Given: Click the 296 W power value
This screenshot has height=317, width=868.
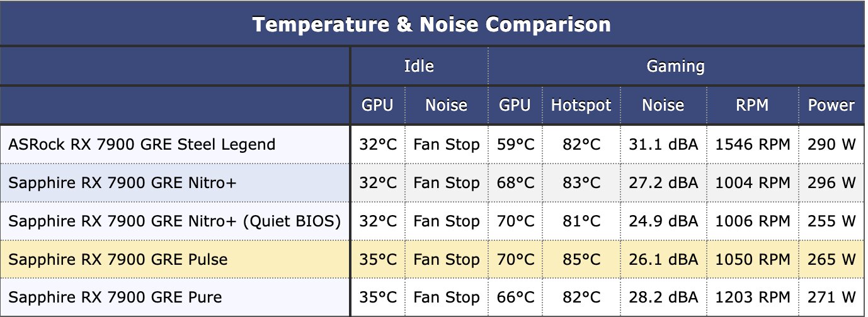Looking at the screenshot, I should (831, 183).
